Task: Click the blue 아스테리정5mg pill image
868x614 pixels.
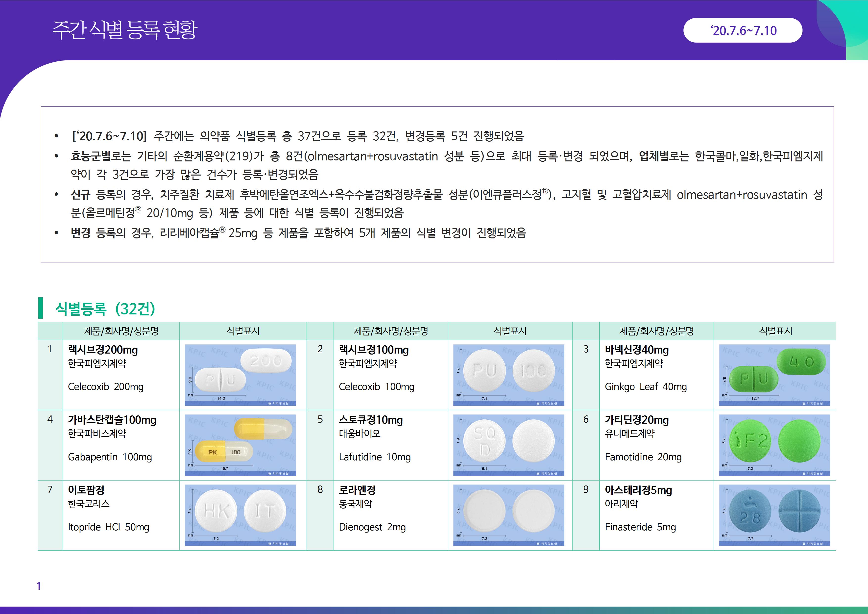Action: 774,515
